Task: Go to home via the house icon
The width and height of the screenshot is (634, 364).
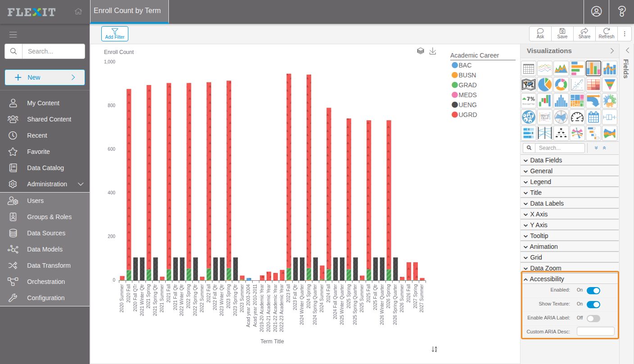Action: (x=78, y=11)
